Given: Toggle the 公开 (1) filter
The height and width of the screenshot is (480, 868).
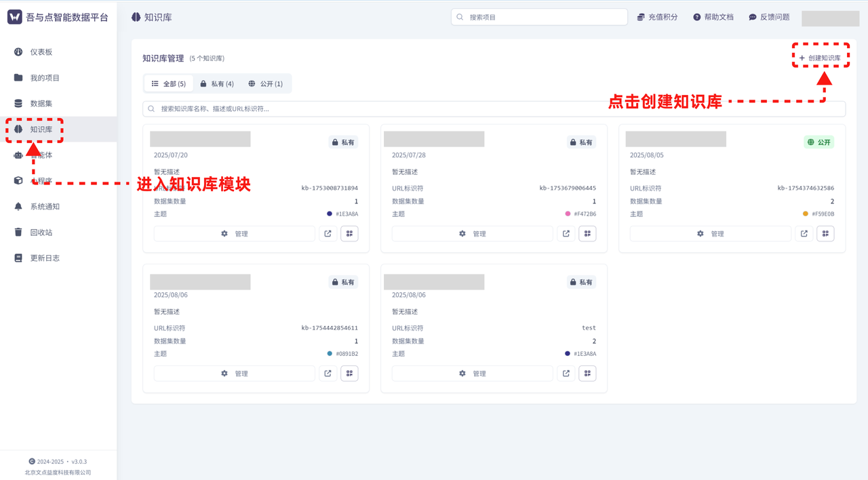Looking at the screenshot, I should pyautogui.click(x=266, y=83).
